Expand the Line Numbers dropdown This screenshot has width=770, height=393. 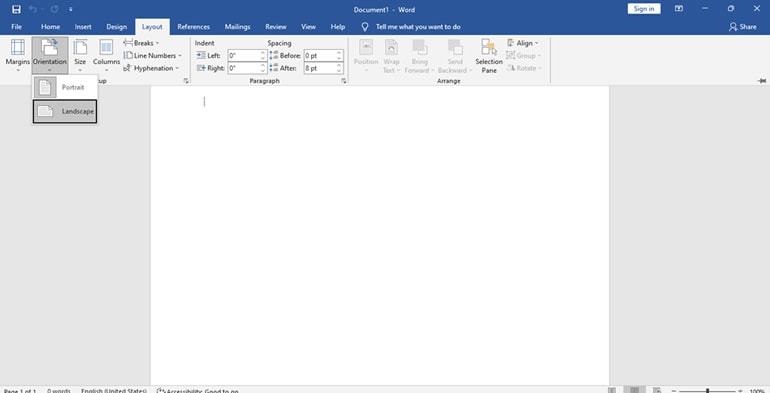coord(153,56)
